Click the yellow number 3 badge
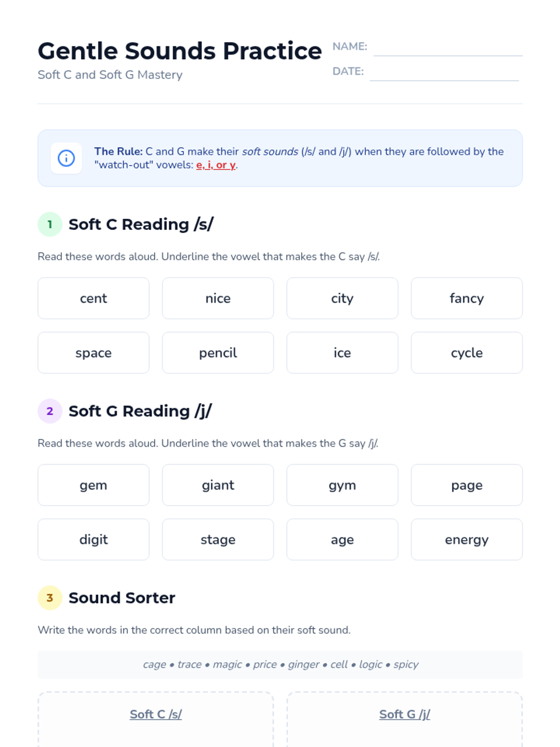The height and width of the screenshot is (747, 560). click(50, 598)
